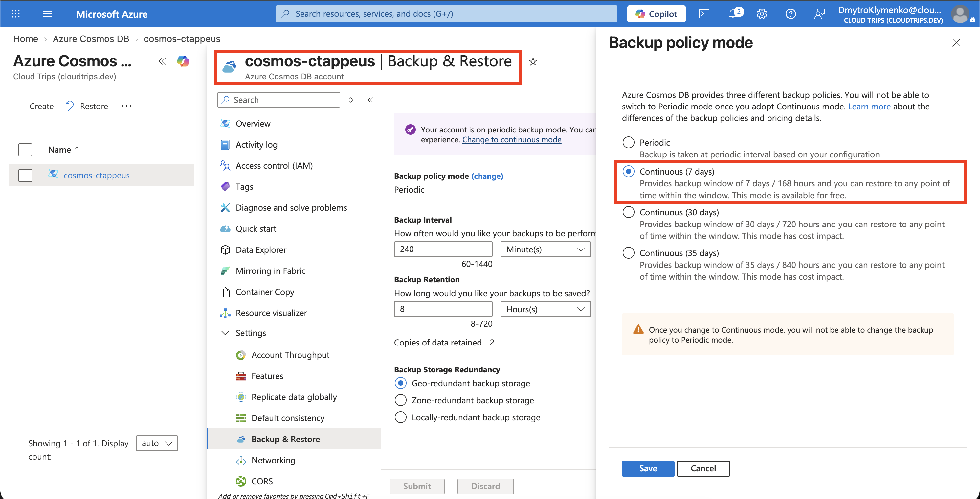
Task: Collapse the resource menu with double chevron
Action: pyautogui.click(x=370, y=100)
